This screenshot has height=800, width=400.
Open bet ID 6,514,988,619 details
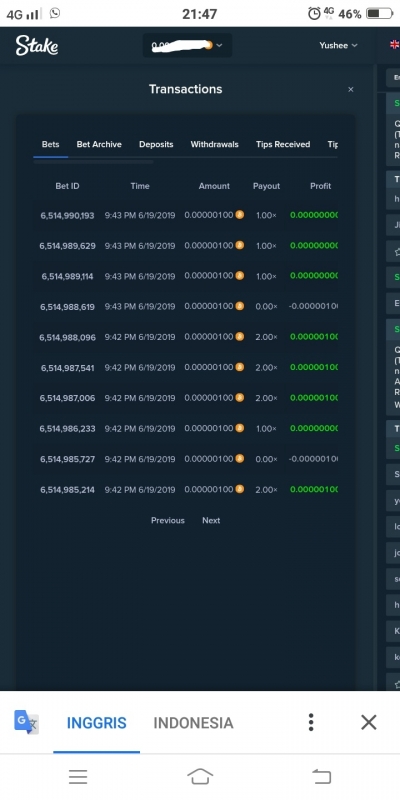[x=67, y=307]
